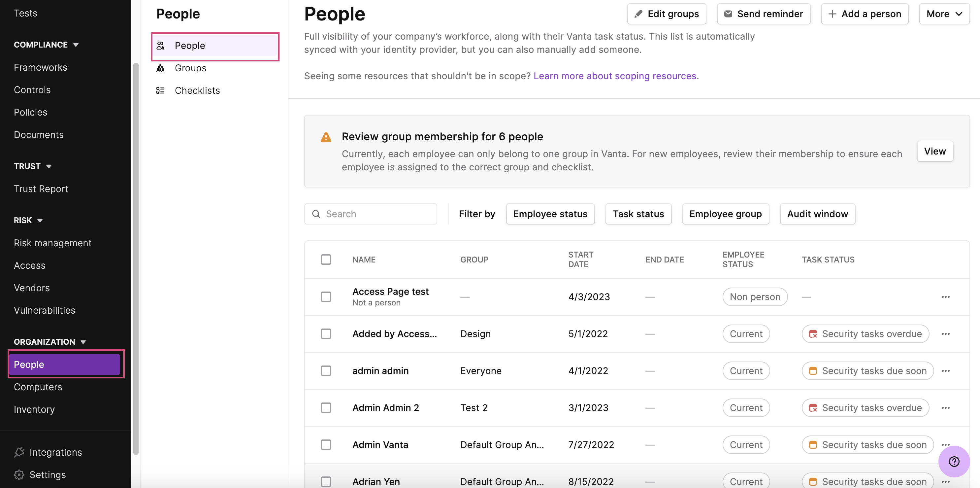Click the Add a person button
This screenshot has width=980, height=488.
tap(865, 14)
